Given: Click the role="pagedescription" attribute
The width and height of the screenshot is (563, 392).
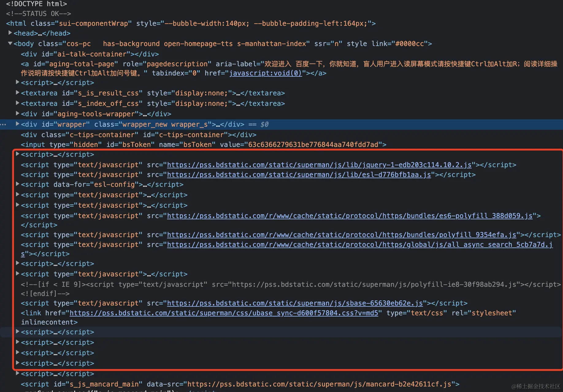Looking at the screenshot, I should (x=167, y=64).
